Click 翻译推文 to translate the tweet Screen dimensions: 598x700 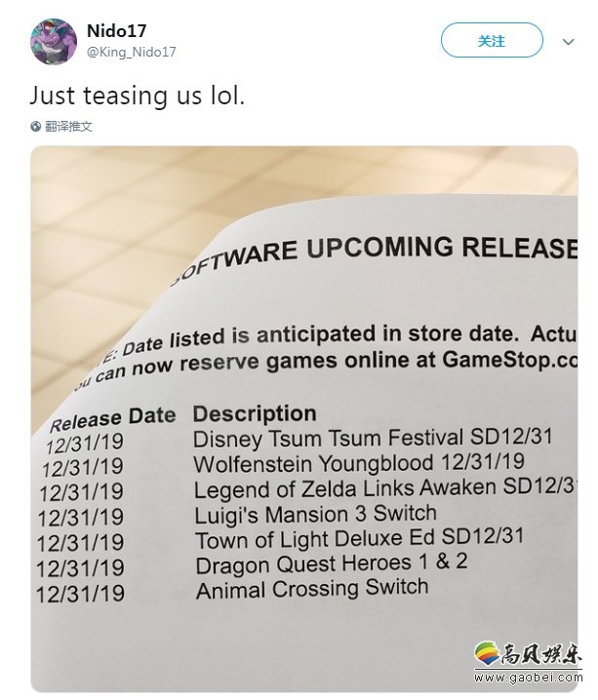click(68, 127)
